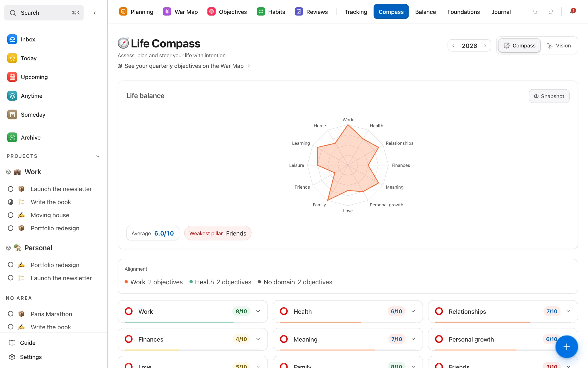Collapse the sidebar with the chevron

coord(94,13)
